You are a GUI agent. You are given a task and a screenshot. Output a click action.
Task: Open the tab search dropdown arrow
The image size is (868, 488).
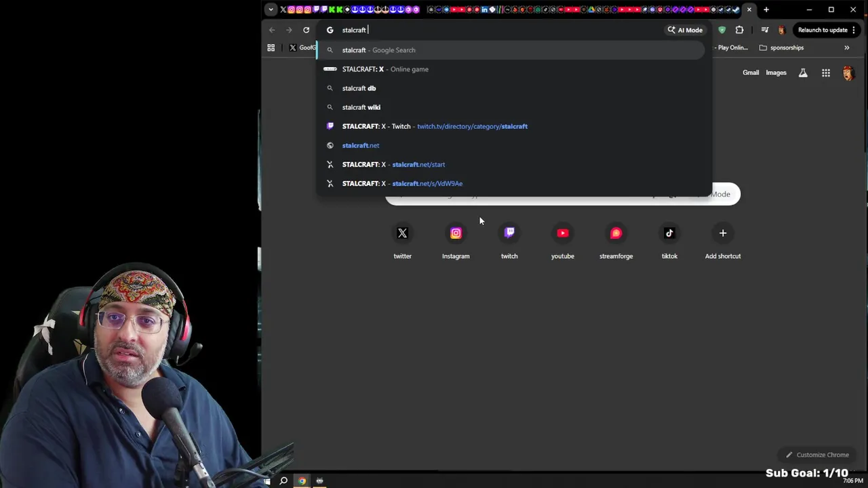[x=271, y=9]
